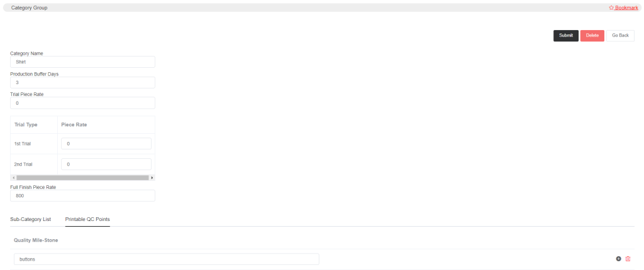
Task: Click the red Delete button
Action: coord(592,36)
